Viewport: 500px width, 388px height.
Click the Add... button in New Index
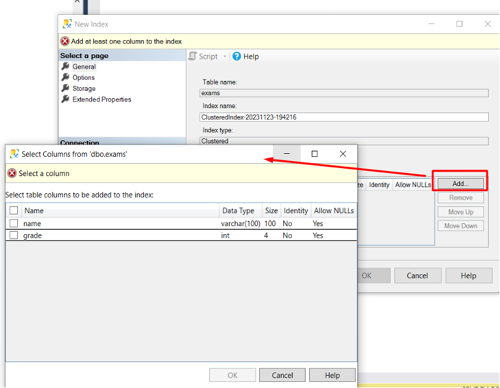coord(460,184)
